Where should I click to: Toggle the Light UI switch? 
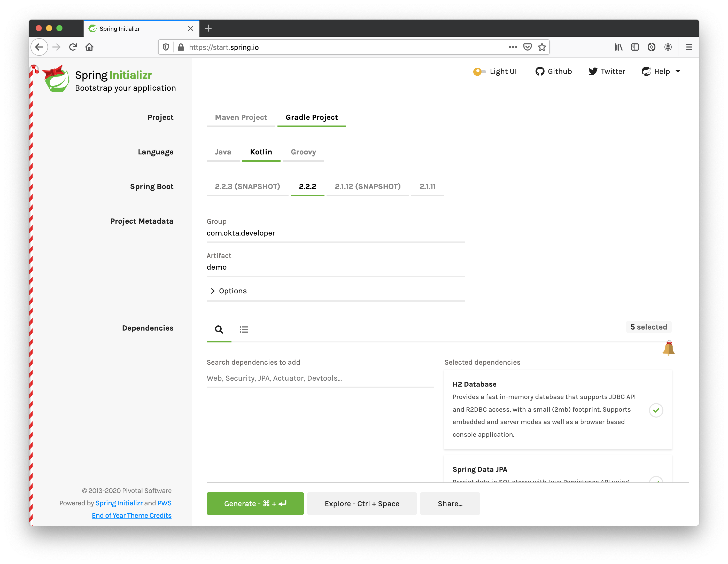tap(479, 71)
